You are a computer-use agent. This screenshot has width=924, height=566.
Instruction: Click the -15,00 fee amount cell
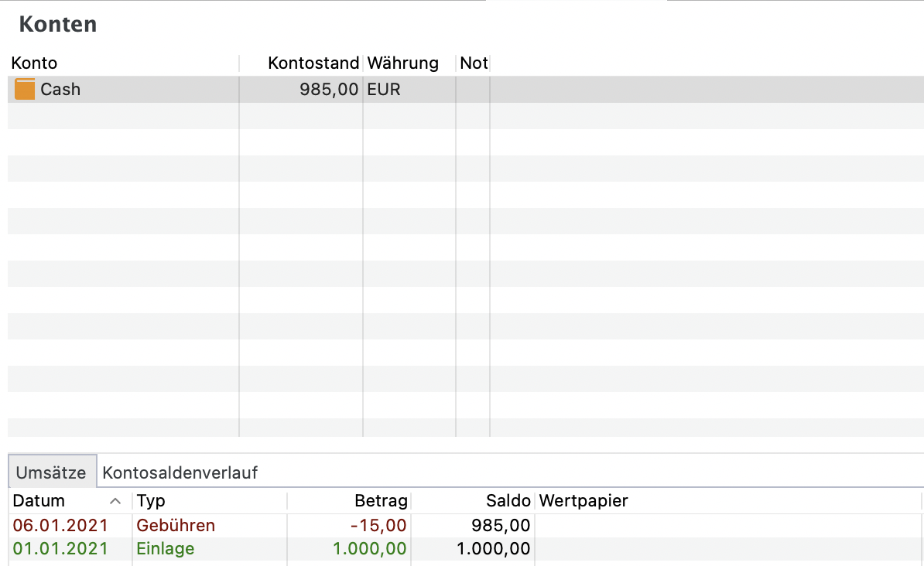[378, 526]
